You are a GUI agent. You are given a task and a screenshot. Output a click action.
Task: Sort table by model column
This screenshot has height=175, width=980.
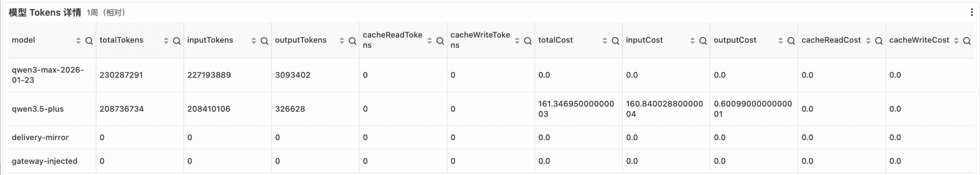(x=78, y=41)
